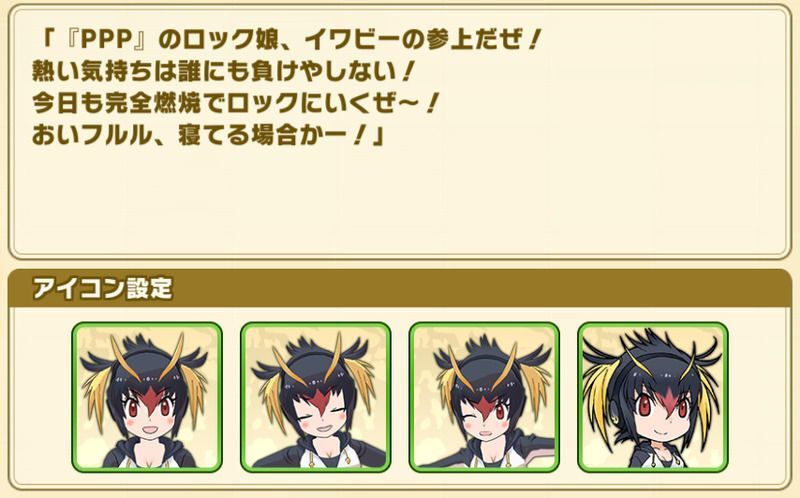
Task: Click the blank area of the description box
Action: point(400,204)
